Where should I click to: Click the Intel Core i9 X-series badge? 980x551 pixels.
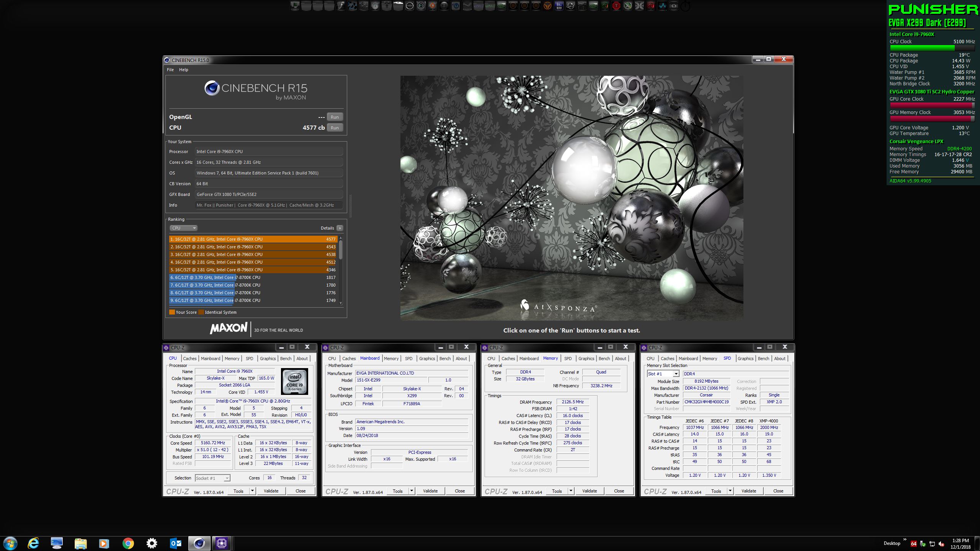(x=294, y=381)
